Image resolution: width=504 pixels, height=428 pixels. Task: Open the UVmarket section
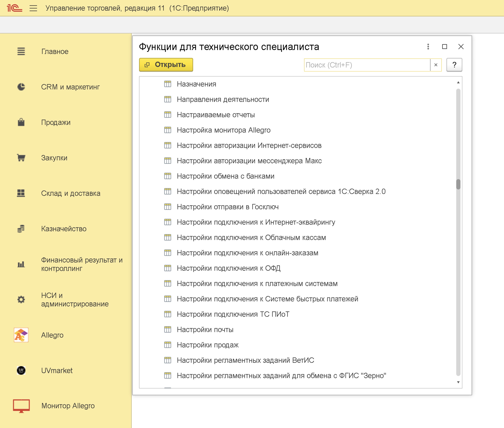[57, 370]
